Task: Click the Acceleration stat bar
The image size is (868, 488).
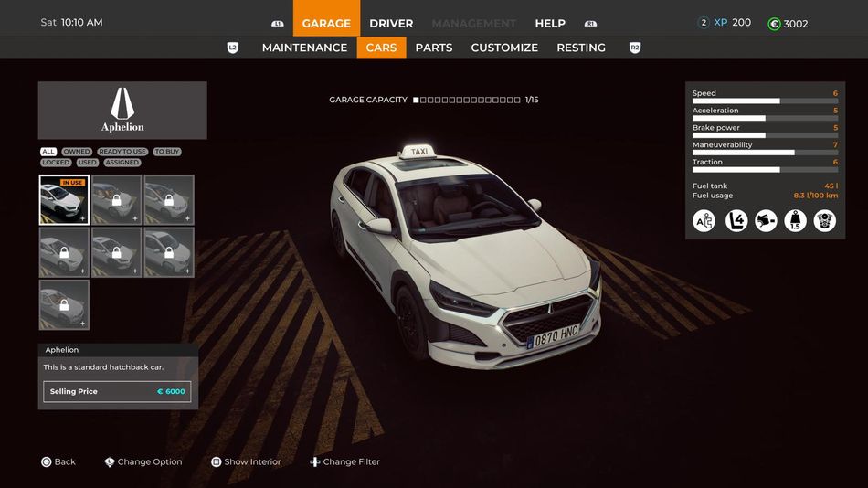Action: pyautogui.click(x=765, y=118)
